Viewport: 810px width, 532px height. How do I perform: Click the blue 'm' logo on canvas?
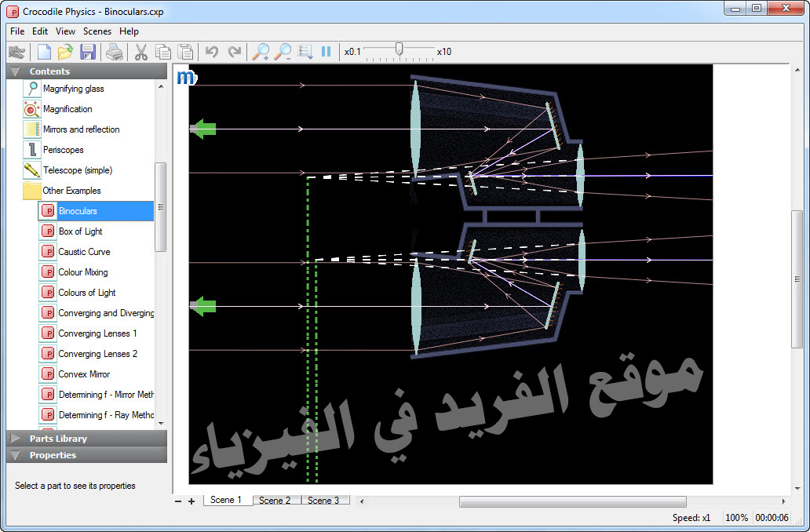(x=187, y=77)
